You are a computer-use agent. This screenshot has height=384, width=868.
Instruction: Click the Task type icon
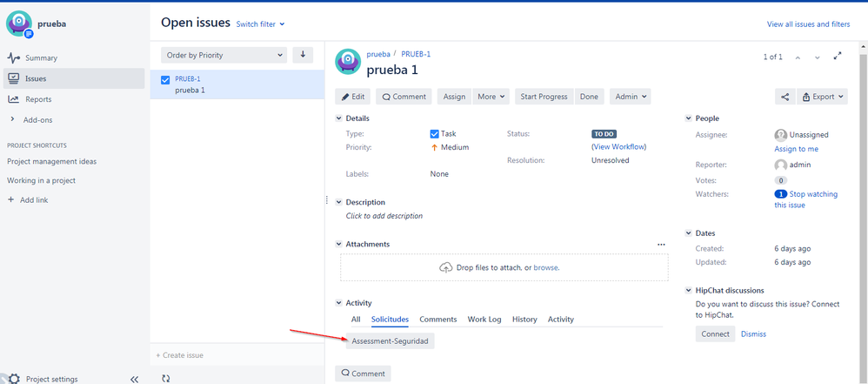point(435,133)
